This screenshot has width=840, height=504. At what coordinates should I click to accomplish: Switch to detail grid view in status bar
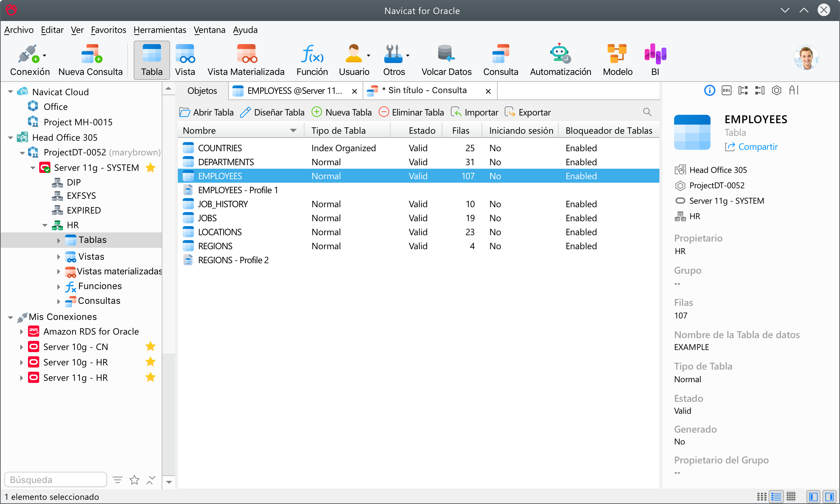click(791, 497)
